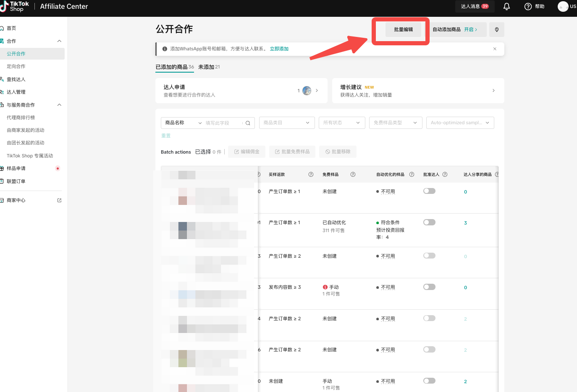The width and height of the screenshot is (577, 392).
Task: Click the search magnifier in product name field
Action: 248,123
